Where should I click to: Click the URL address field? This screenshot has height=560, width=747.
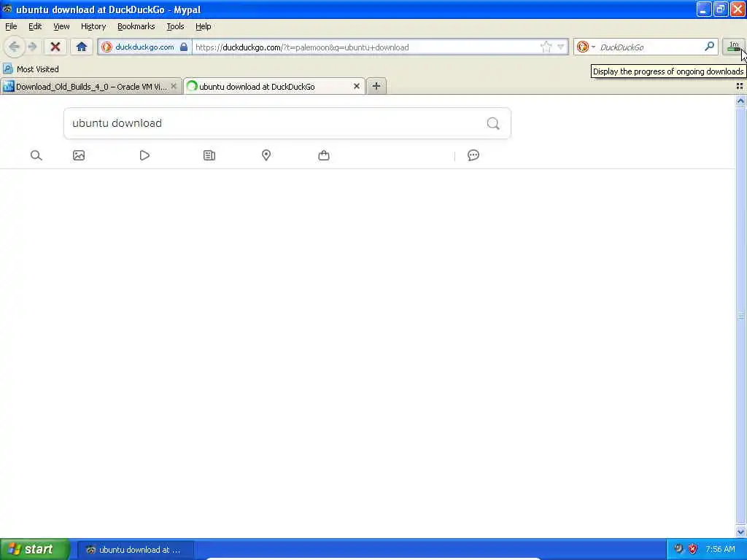[366, 47]
